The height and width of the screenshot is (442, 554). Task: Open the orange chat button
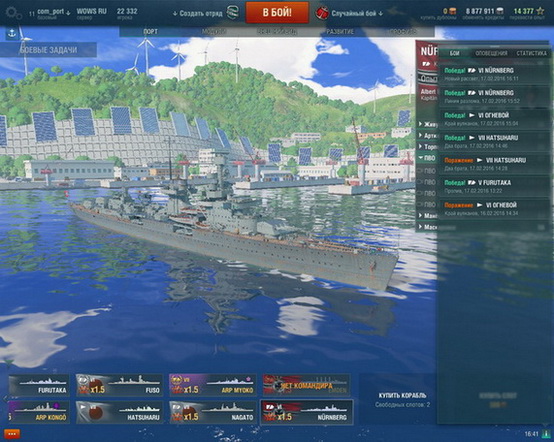[12, 434]
